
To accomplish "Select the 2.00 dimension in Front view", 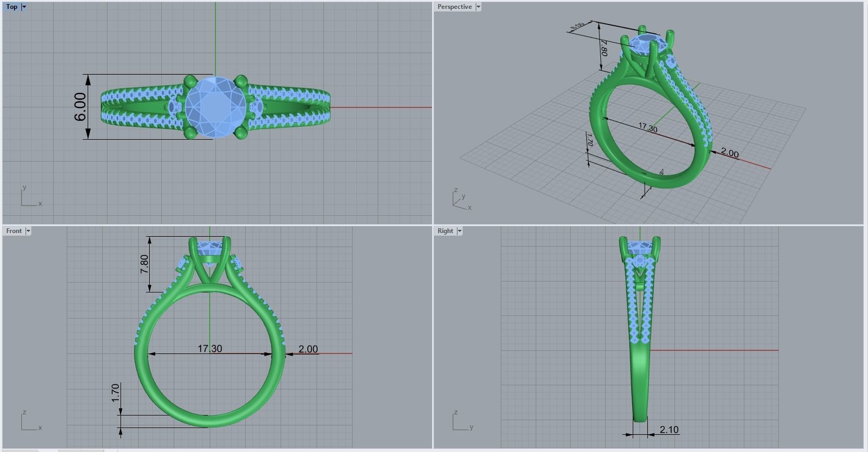I will (x=308, y=349).
